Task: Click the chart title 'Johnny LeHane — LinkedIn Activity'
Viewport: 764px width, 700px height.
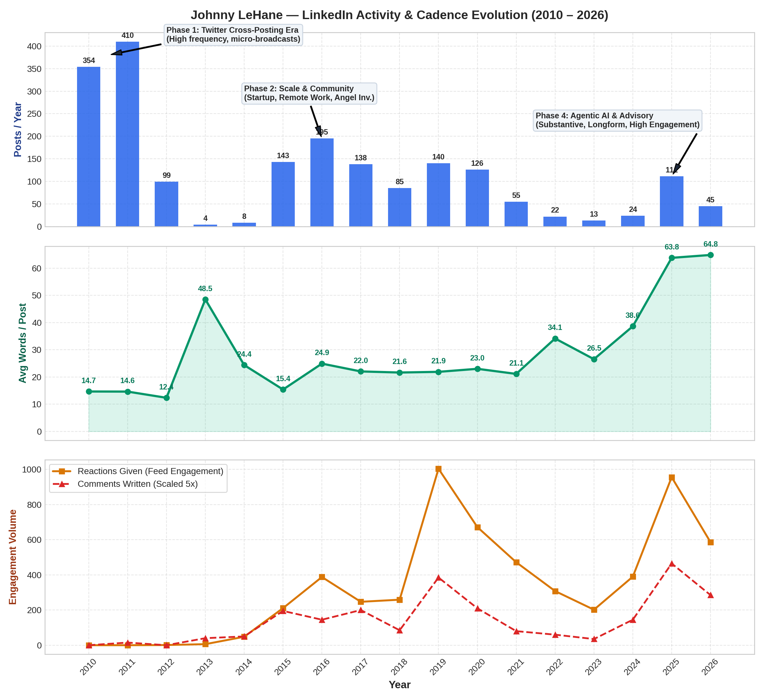Action: click(x=400, y=15)
